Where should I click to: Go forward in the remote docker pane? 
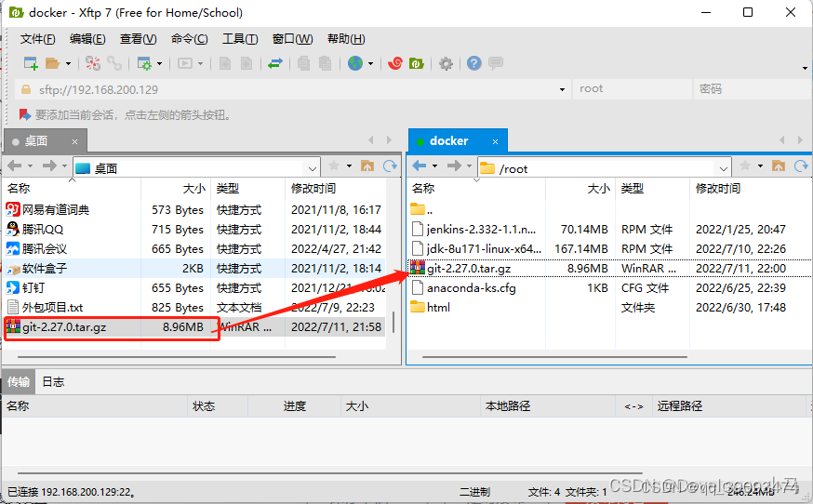(454, 166)
